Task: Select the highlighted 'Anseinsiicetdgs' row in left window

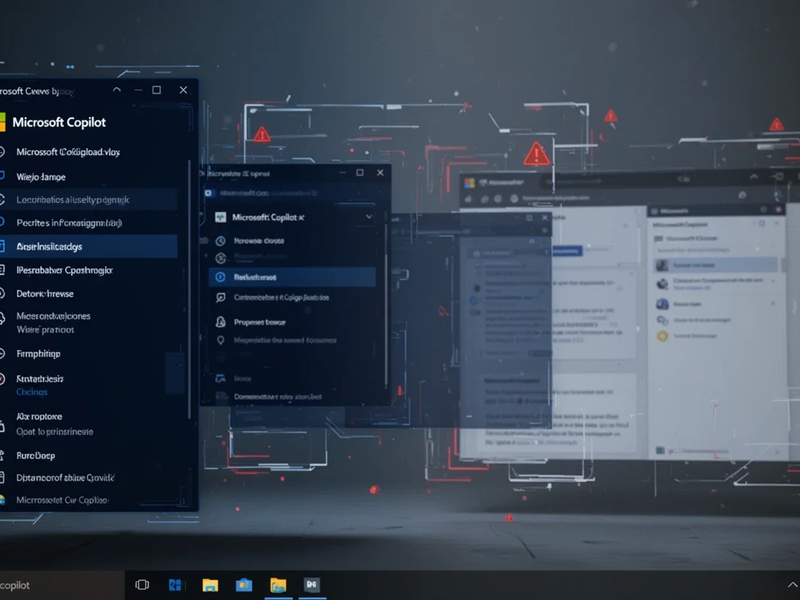Action: coord(89,246)
